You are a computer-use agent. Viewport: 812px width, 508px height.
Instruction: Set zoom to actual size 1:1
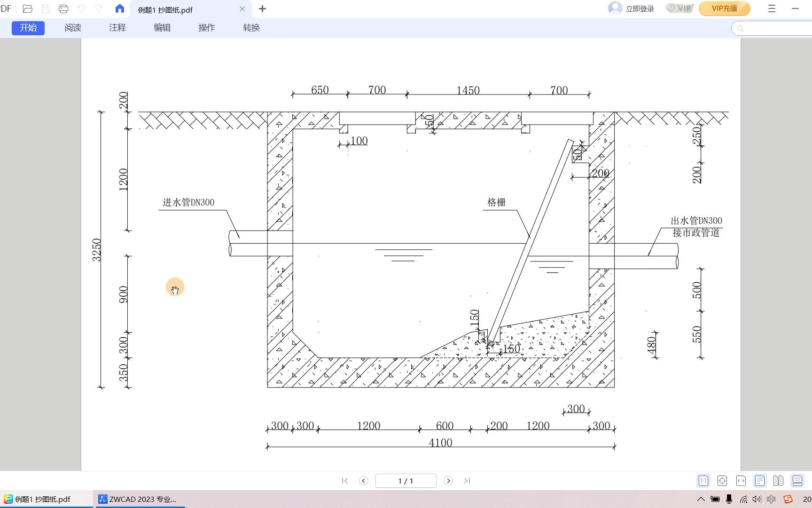(x=703, y=481)
